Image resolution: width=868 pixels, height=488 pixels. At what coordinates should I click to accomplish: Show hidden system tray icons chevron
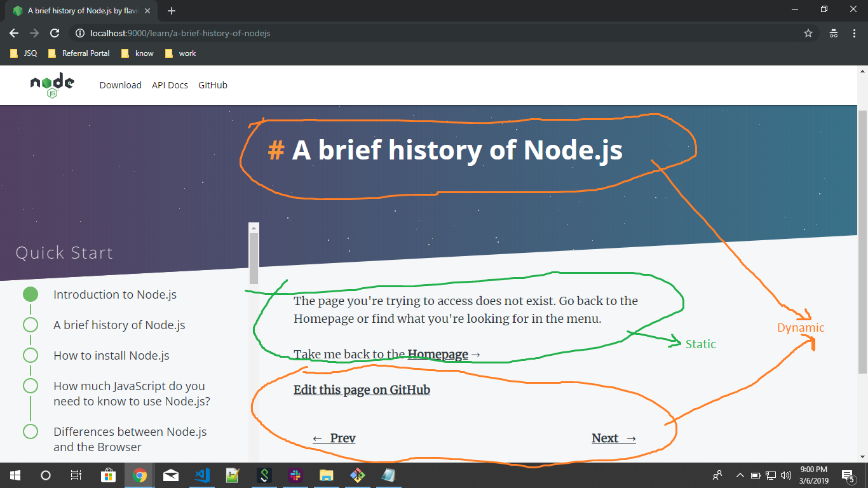[x=740, y=475]
